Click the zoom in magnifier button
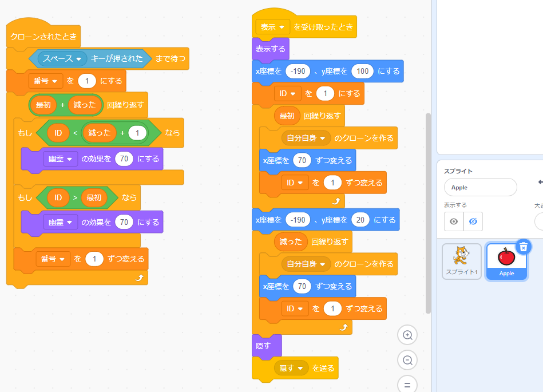Viewport: 543px width, 392px height. pos(407,335)
